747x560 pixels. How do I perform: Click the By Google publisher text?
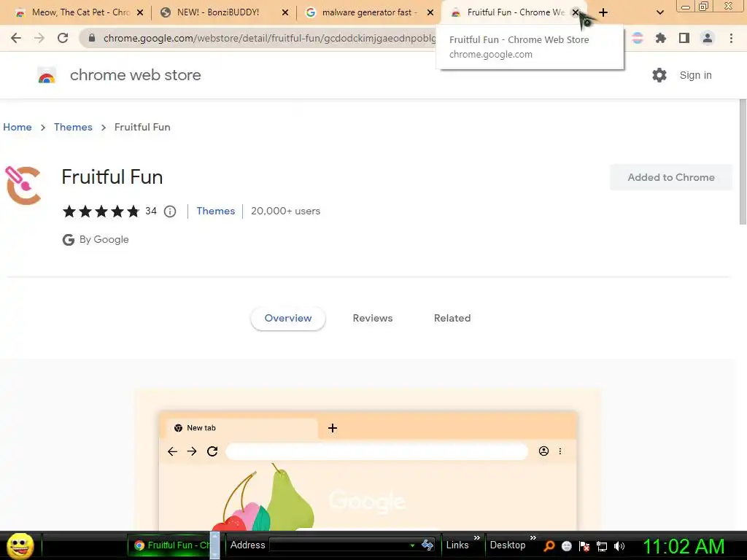pyautogui.click(x=104, y=239)
